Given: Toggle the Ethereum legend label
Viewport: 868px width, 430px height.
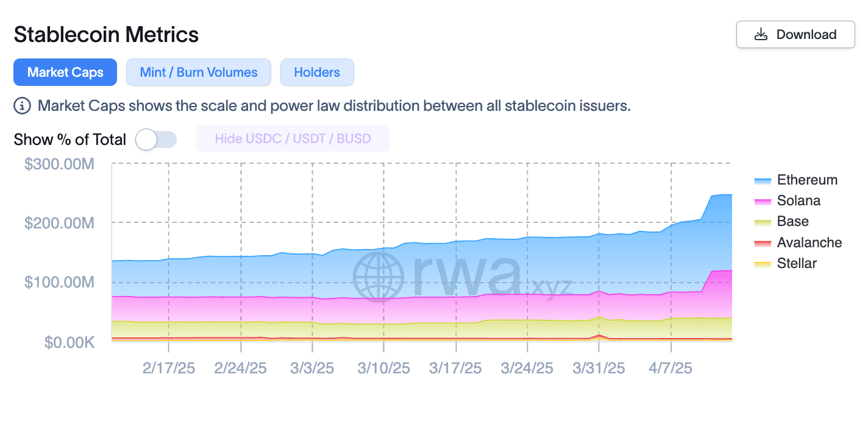Looking at the screenshot, I should (x=807, y=180).
